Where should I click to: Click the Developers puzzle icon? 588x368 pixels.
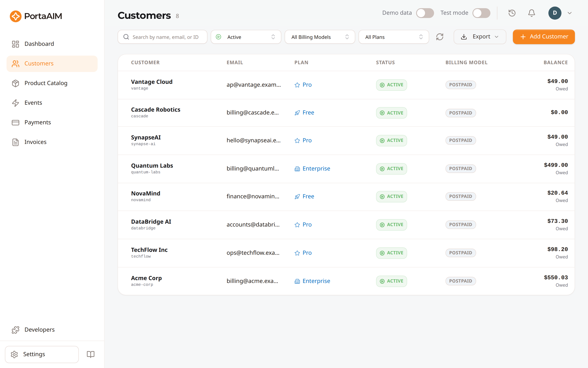click(x=16, y=330)
